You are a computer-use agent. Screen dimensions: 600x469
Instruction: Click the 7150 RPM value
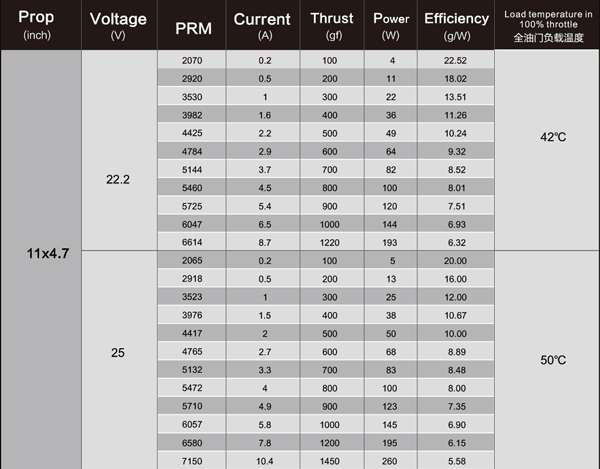point(192,460)
